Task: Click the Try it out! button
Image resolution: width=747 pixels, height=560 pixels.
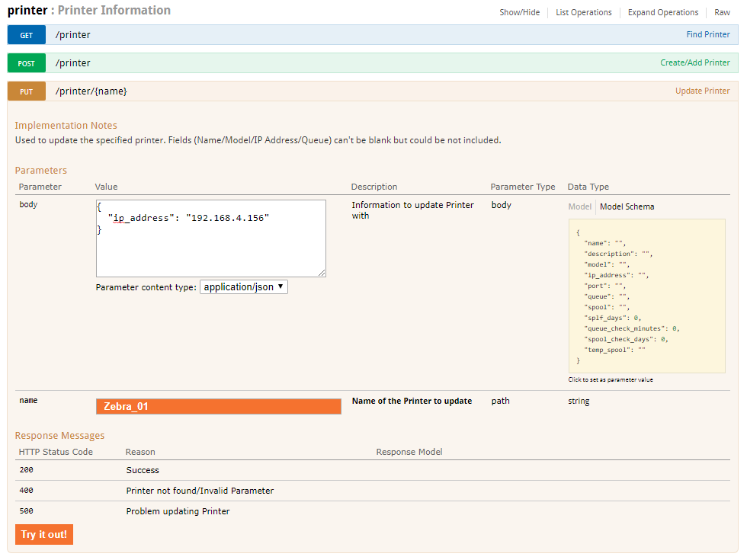Action: tap(44, 534)
